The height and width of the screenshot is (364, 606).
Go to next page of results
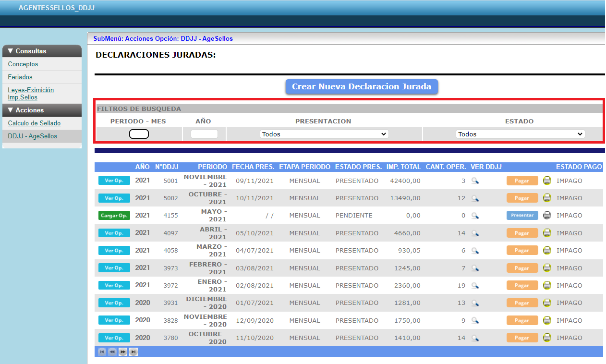123,352
